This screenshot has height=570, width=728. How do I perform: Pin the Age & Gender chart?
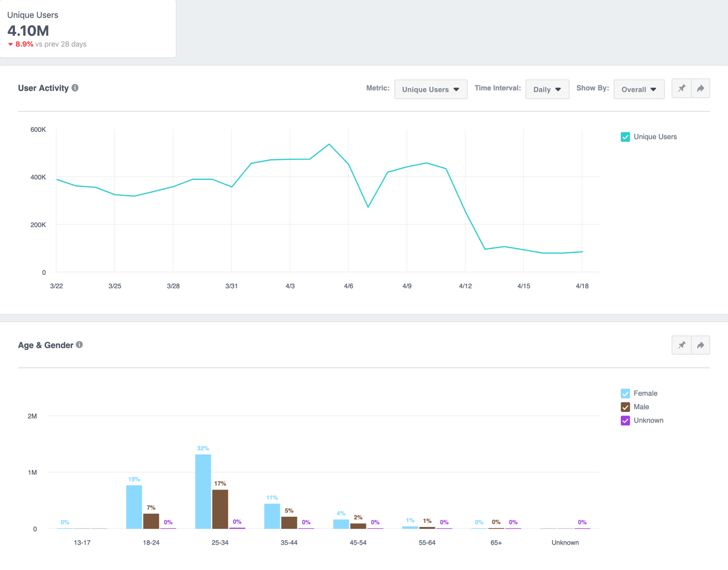tap(681, 345)
